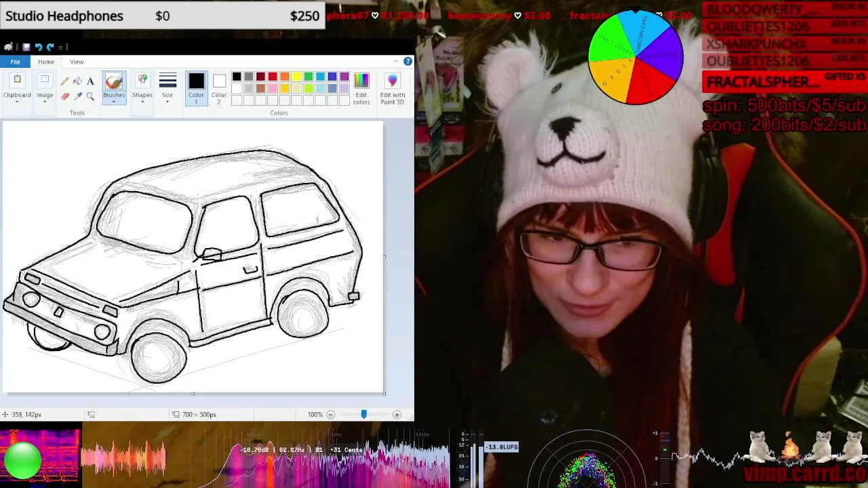868x488 pixels.
Task: Pick the turquoise color swatch
Action: pyautogui.click(x=320, y=77)
